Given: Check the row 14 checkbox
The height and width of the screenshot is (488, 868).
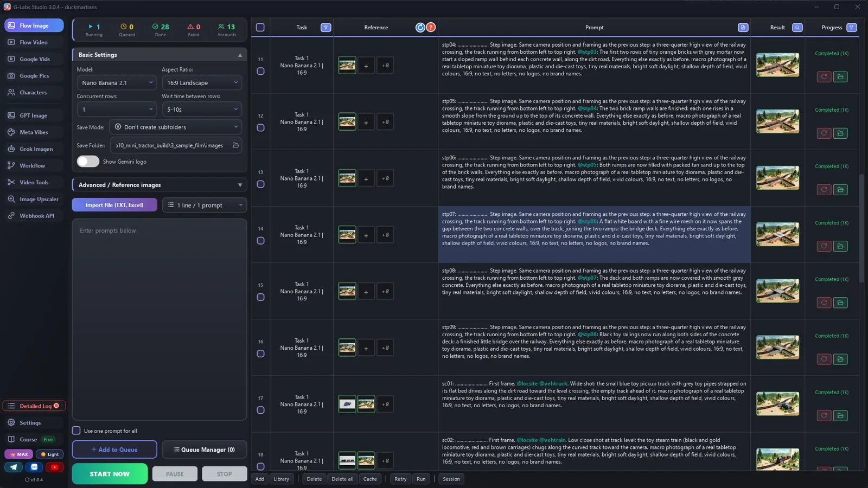Looking at the screenshot, I should (x=260, y=241).
